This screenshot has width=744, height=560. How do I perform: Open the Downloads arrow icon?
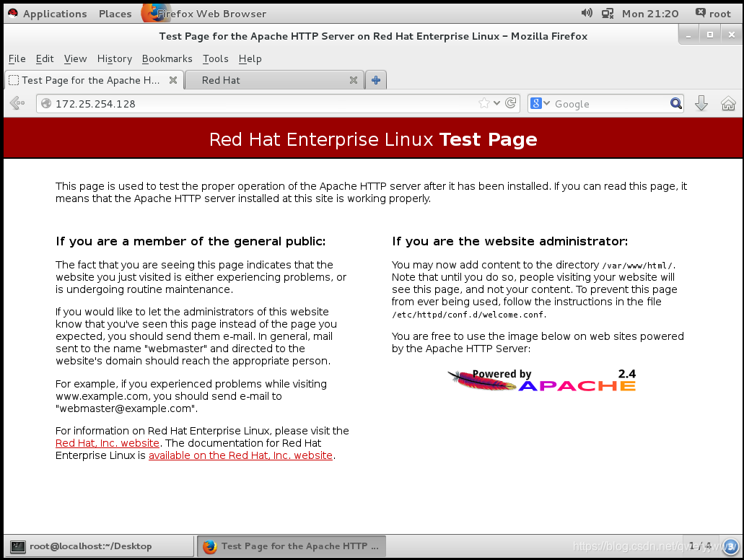[701, 103]
